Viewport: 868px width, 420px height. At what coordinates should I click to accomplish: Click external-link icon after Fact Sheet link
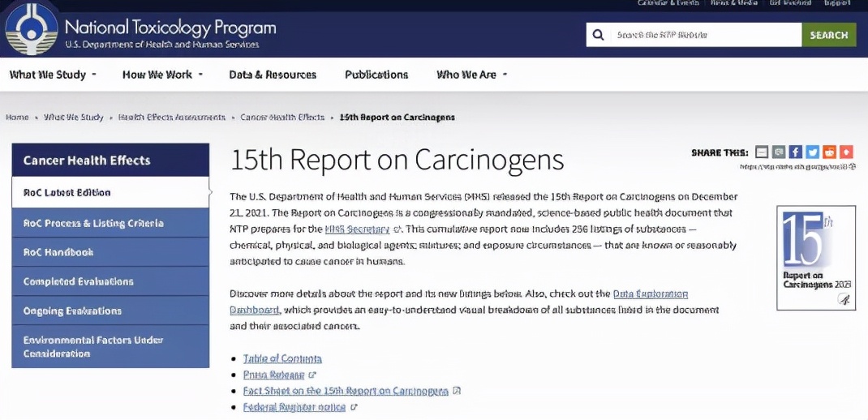457,391
